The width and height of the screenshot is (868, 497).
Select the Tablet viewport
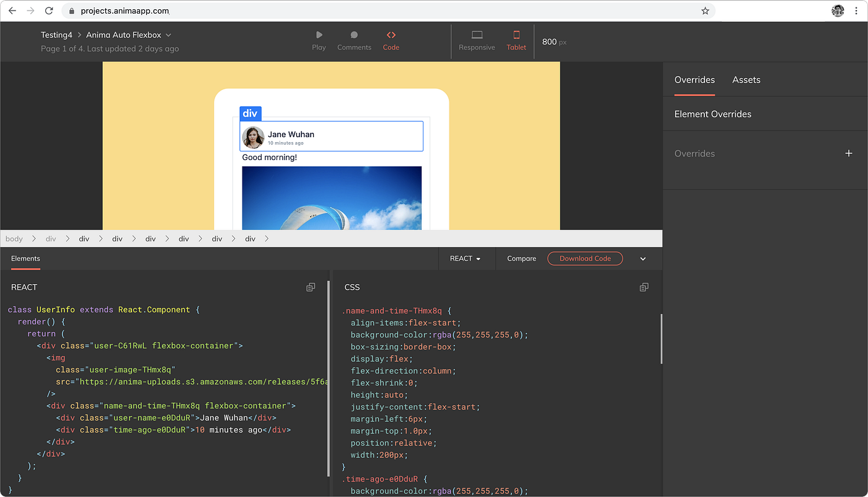click(x=516, y=41)
